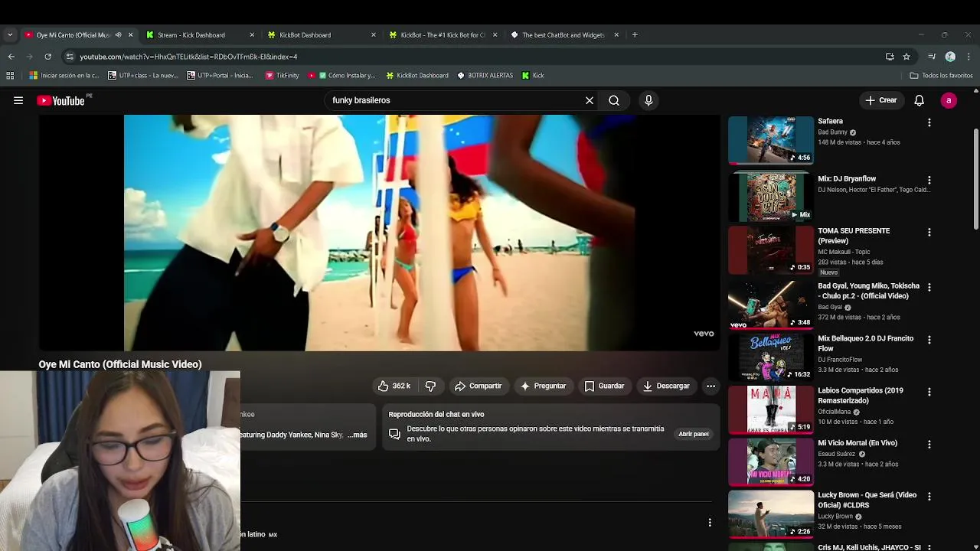Screen dimensions: 980x551
Task: Switch to Stream - Kick Dashboard tab
Action: (201, 34)
